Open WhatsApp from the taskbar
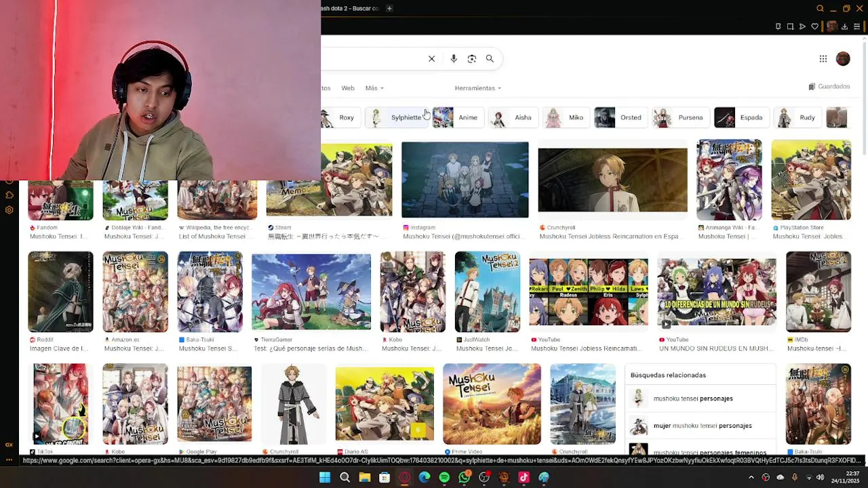Screen dimensions: 868x488 (464, 477)
